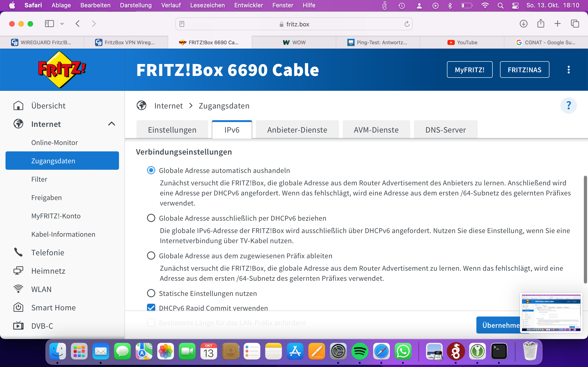Show Safari tab overview icon

click(575, 24)
